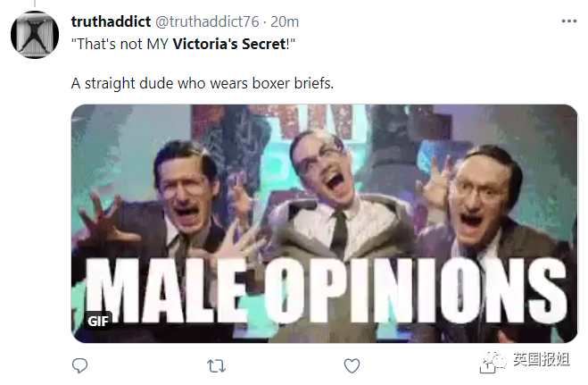Play the MALE OPINIONS GIF thumbnail
The width and height of the screenshot is (588, 385).
(x=325, y=223)
